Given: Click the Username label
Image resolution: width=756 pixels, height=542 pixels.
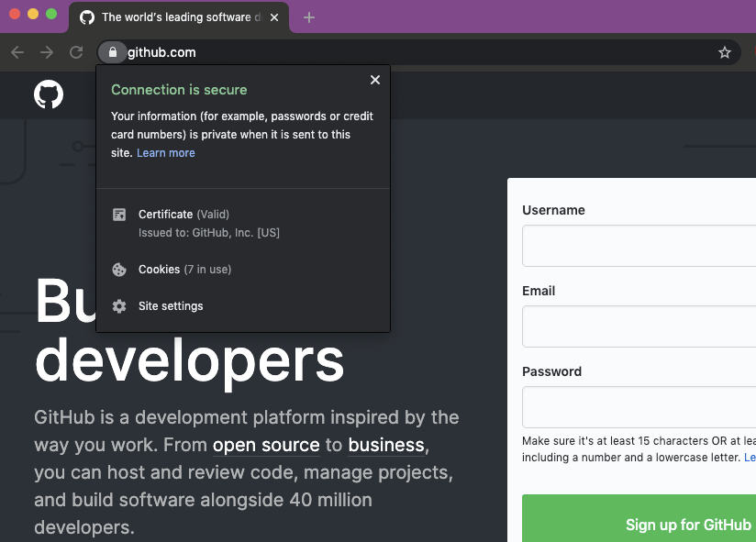Looking at the screenshot, I should coord(553,210).
